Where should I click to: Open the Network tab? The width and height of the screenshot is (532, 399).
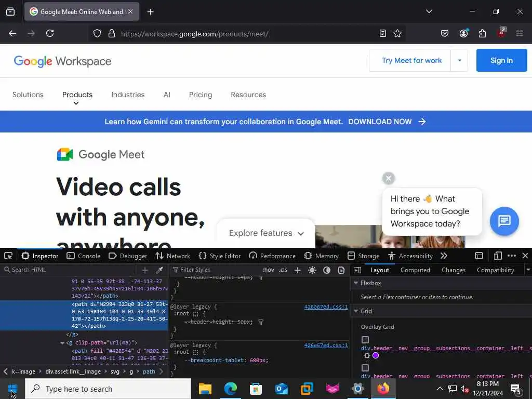pos(173,256)
